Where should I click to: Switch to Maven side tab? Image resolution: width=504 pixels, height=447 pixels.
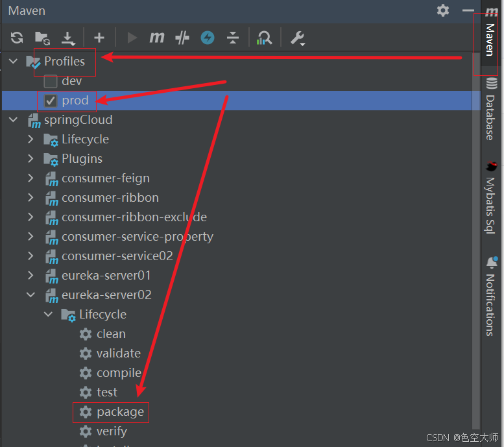coord(491,34)
